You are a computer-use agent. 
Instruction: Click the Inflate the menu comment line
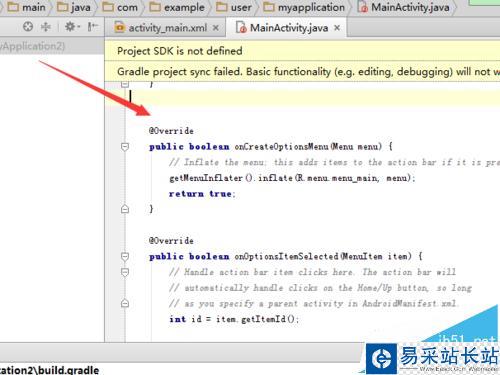(335, 162)
